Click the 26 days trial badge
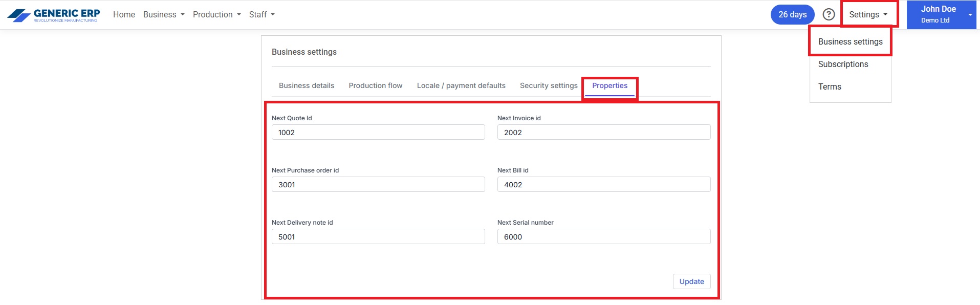The image size is (980, 305). click(x=792, y=14)
